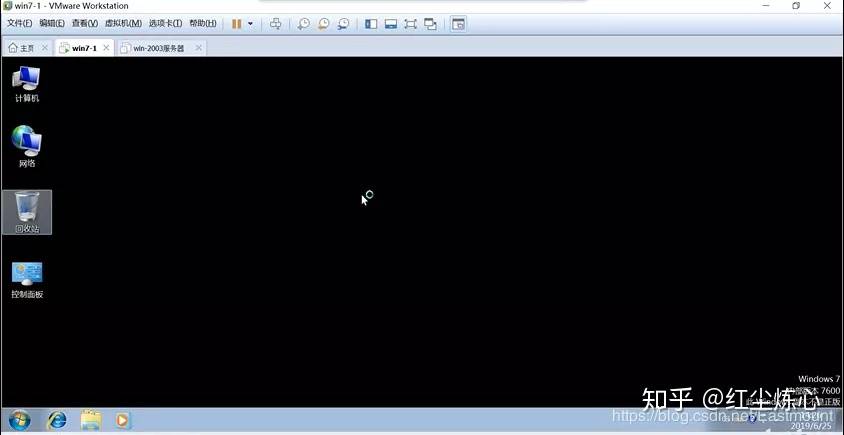Image resolution: width=844 pixels, height=435 pixels.
Task: Select the 计算机 desktop icon
Action: [27, 84]
